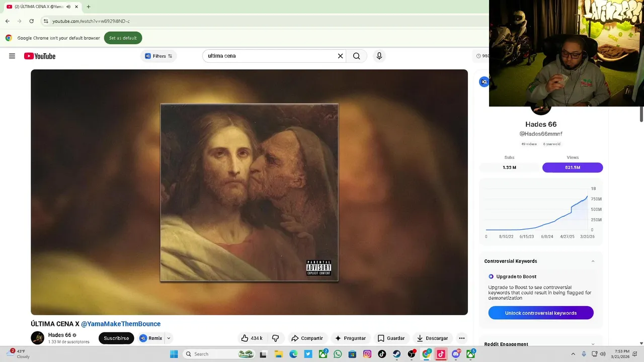Image resolution: width=644 pixels, height=362 pixels.
Task: Open the weather widget 43°F Cloudy
Action: click(19, 354)
